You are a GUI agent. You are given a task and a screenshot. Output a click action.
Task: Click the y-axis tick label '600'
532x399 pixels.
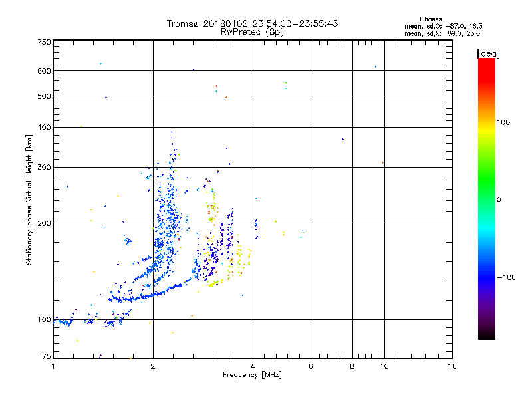pos(44,71)
